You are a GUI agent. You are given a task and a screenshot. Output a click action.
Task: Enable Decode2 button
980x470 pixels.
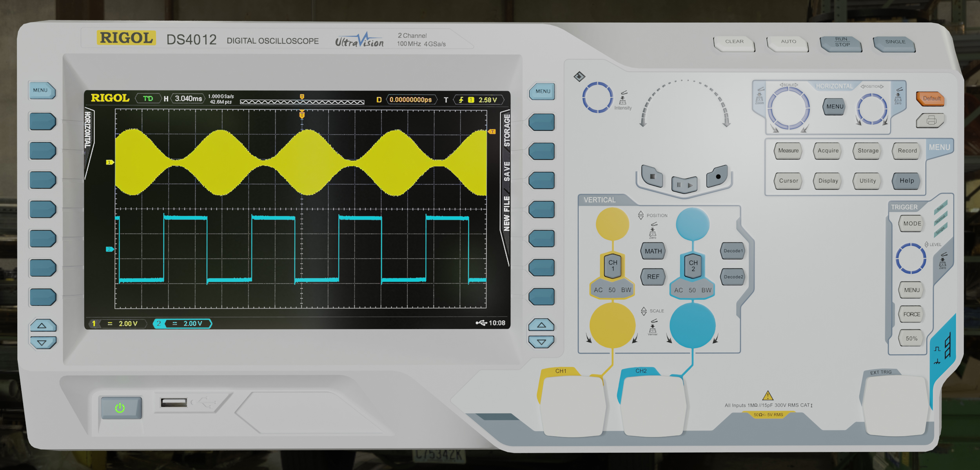pos(733,277)
